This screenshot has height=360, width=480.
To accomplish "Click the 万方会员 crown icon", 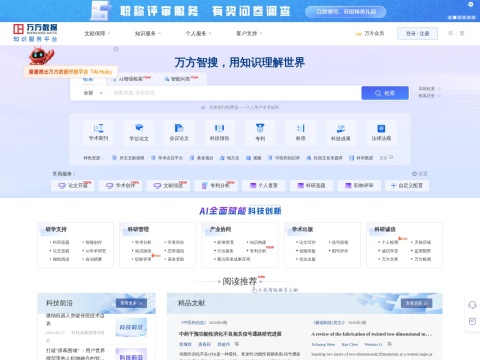I will (359, 34).
